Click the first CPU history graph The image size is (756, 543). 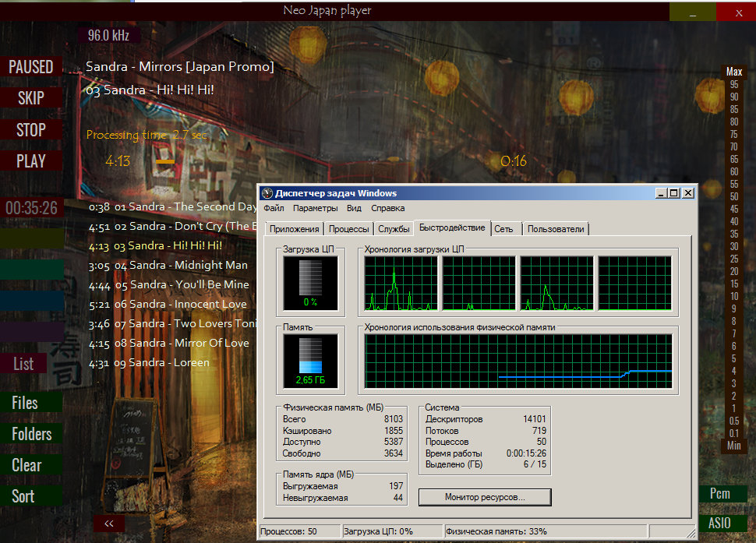pyautogui.click(x=401, y=283)
